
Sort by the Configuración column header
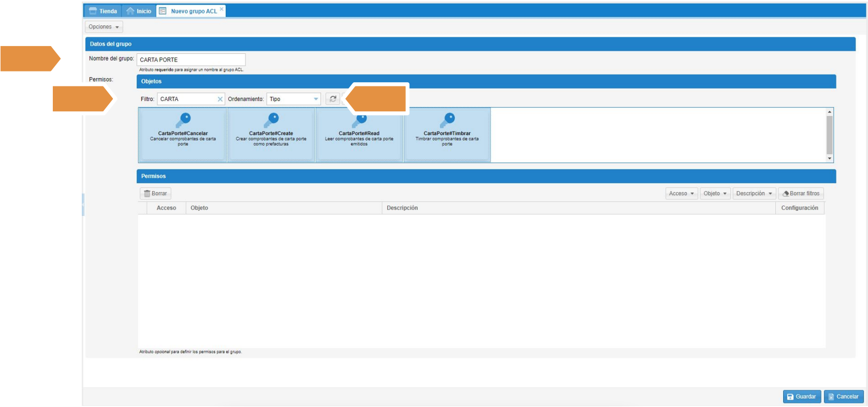(x=799, y=208)
